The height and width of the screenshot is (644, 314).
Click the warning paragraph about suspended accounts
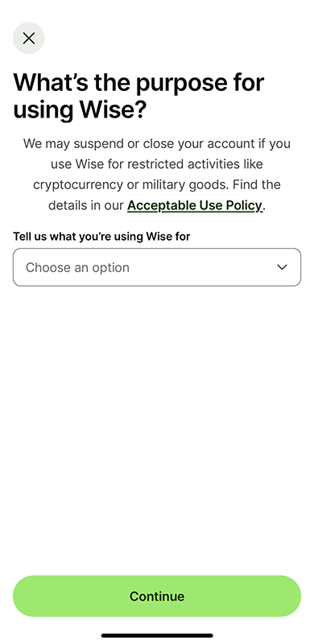coord(157,174)
